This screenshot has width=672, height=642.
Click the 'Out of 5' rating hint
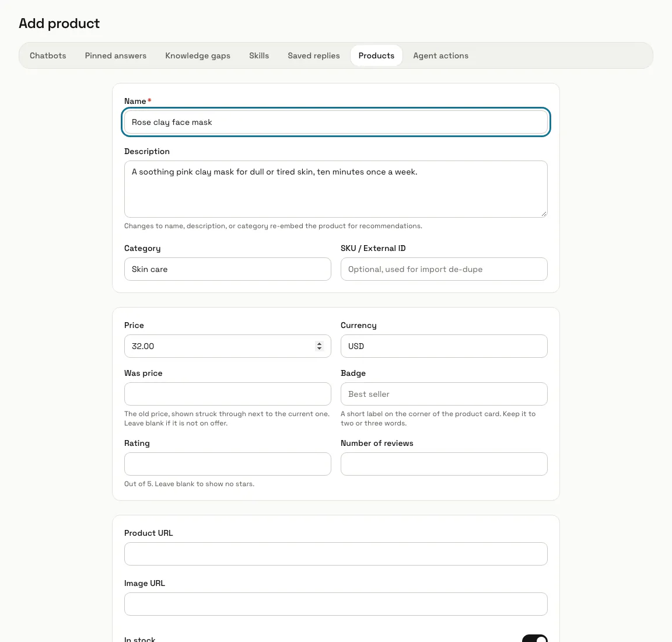click(189, 484)
